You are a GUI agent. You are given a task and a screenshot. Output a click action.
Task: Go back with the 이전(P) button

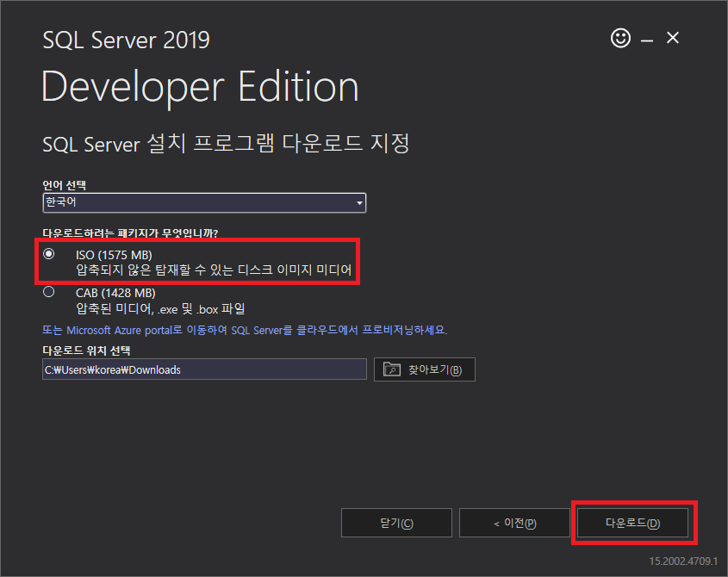point(514,523)
